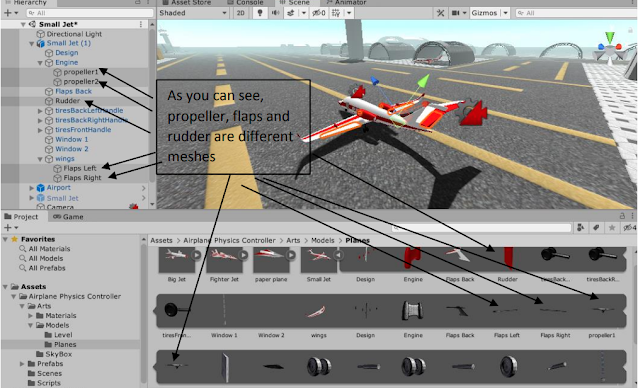Open grid settings dropdown arrow

349,13
